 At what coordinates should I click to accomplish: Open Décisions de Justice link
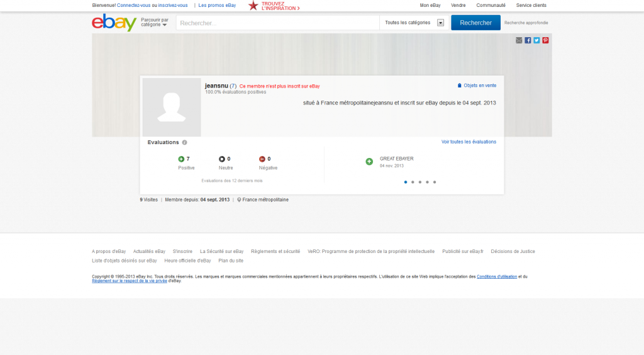click(513, 252)
